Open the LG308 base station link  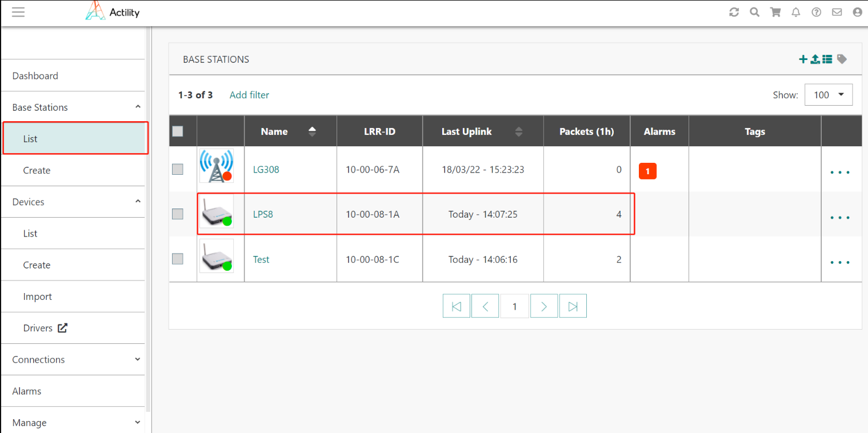tap(266, 170)
